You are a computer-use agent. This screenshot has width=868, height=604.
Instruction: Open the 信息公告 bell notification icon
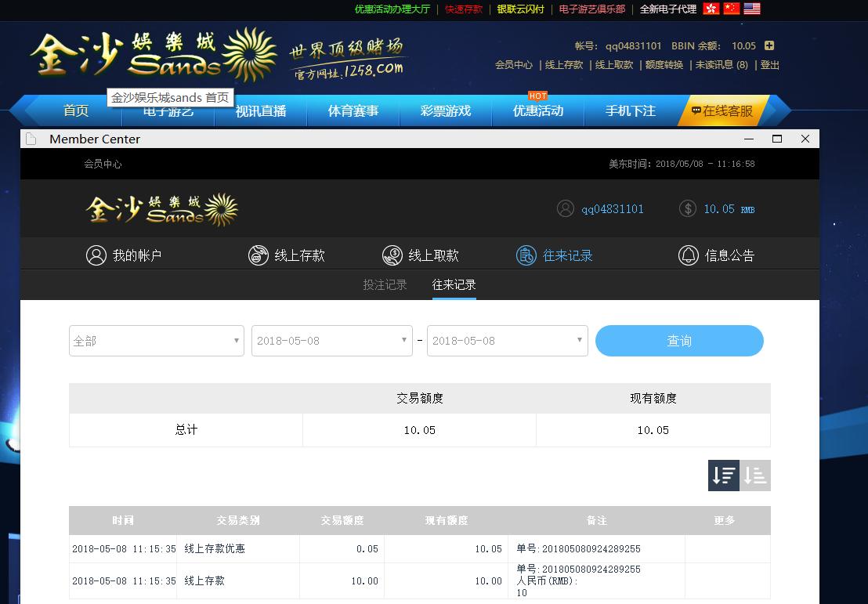tap(689, 255)
